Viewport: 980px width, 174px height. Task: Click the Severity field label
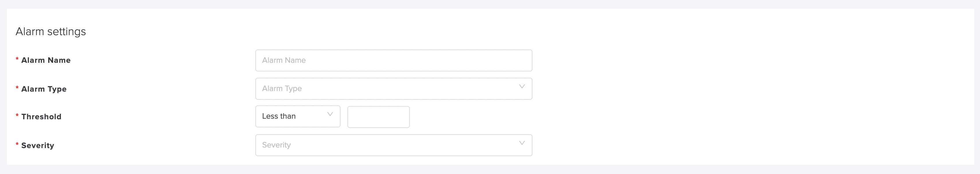38,145
